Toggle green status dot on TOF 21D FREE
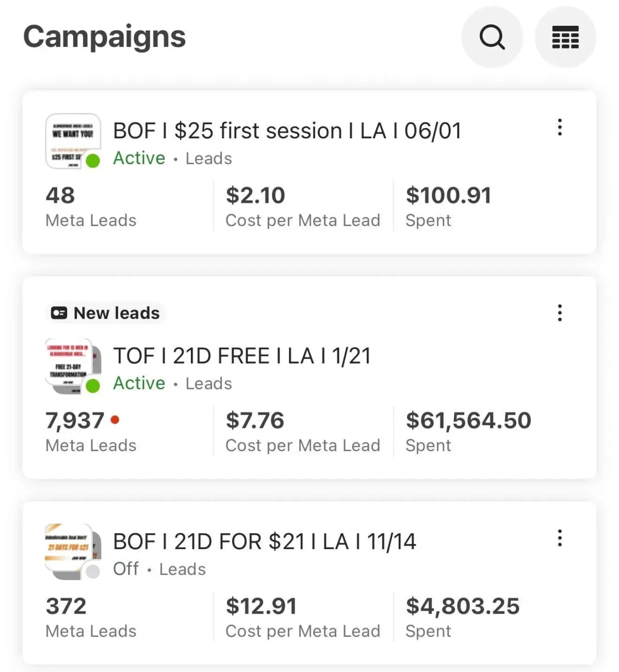 point(93,386)
